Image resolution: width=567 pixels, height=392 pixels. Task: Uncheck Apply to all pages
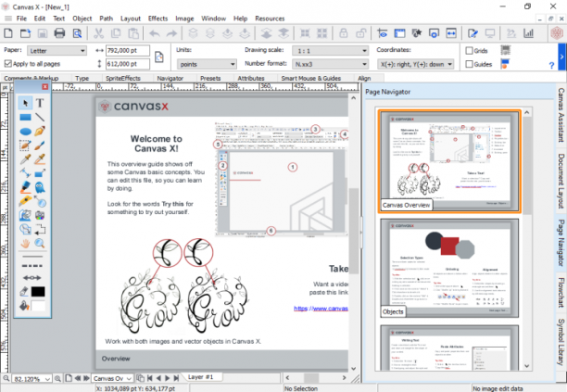(8, 64)
